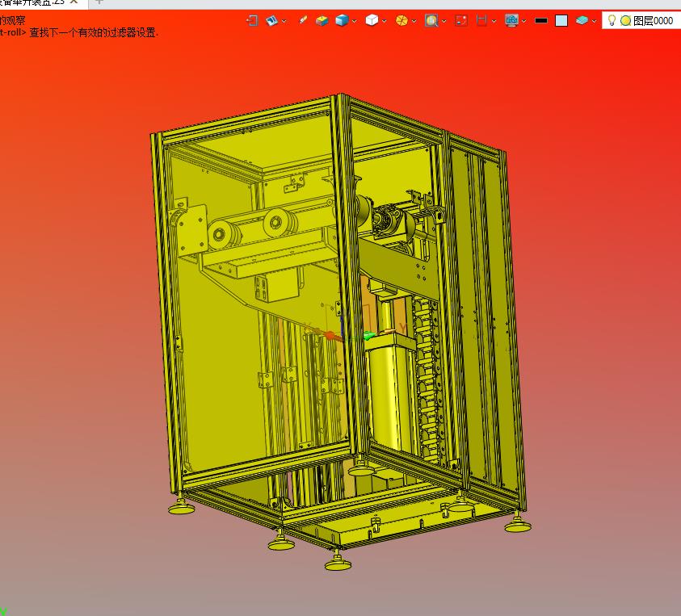Click the red section bracket icon
Image resolution: width=681 pixels, height=616 pixels.
(x=481, y=20)
